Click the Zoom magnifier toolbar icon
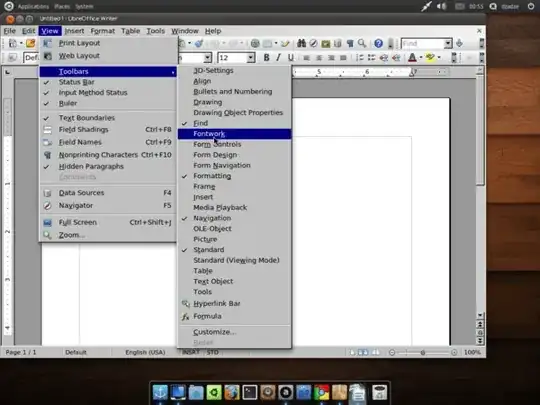Screen dimensions: 540x405 tap(362, 43)
